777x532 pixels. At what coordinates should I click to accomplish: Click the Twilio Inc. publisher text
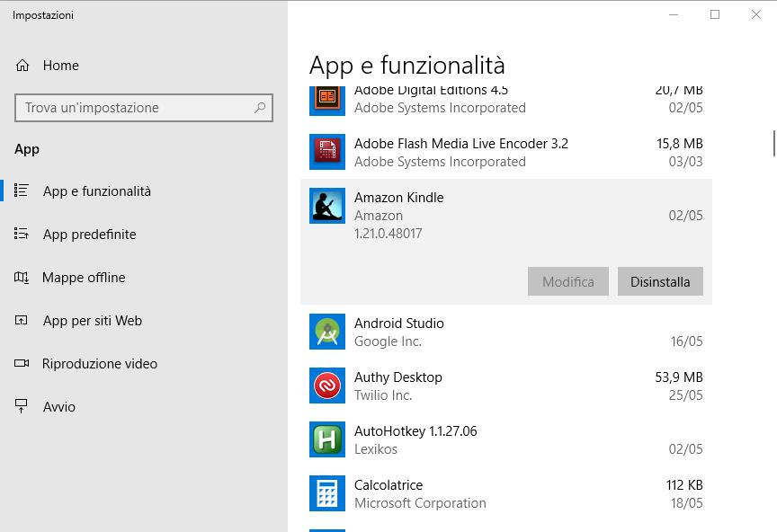(383, 395)
